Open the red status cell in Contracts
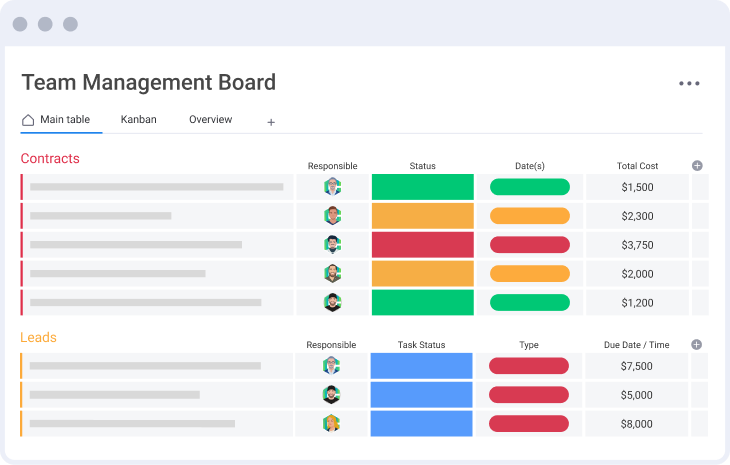The width and height of the screenshot is (730, 465). [422, 245]
